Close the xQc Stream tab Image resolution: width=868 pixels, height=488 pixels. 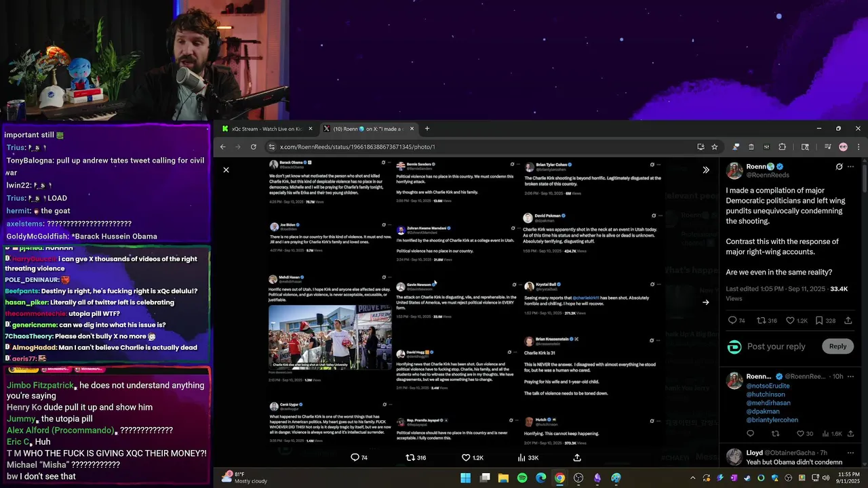tap(311, 129)
